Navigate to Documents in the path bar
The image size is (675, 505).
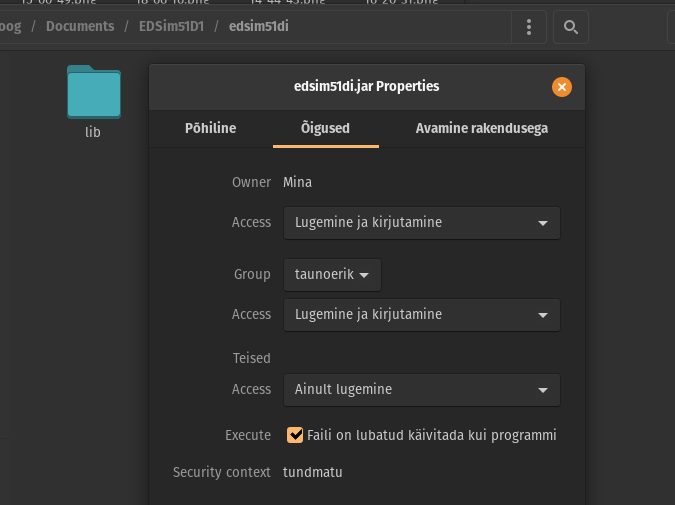tap(80, 26)
